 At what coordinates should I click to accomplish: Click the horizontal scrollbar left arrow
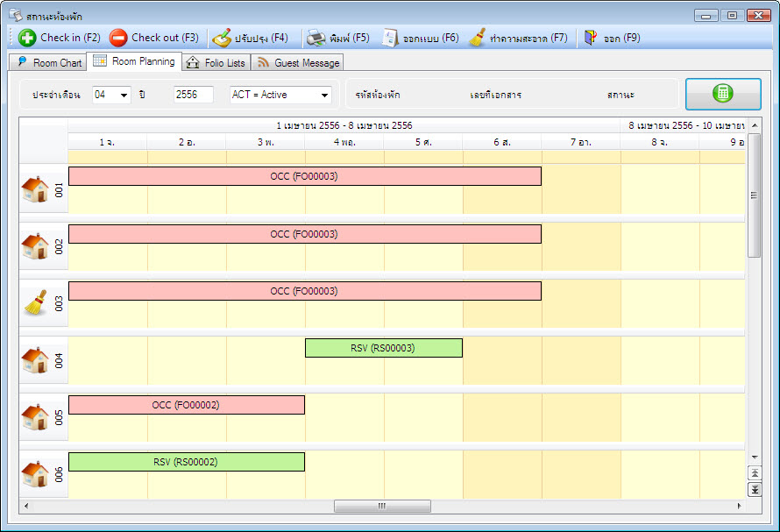(26, 506)
